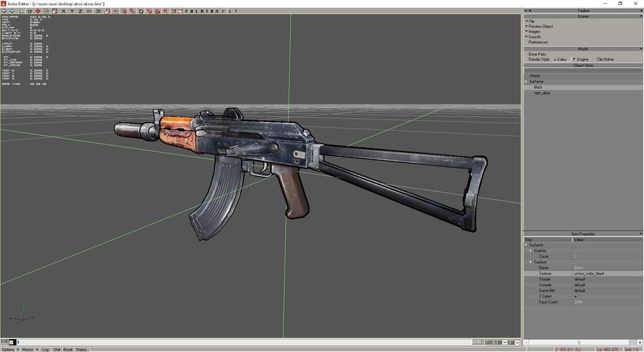Click the Clip Maker button

(x=605, y=59)
